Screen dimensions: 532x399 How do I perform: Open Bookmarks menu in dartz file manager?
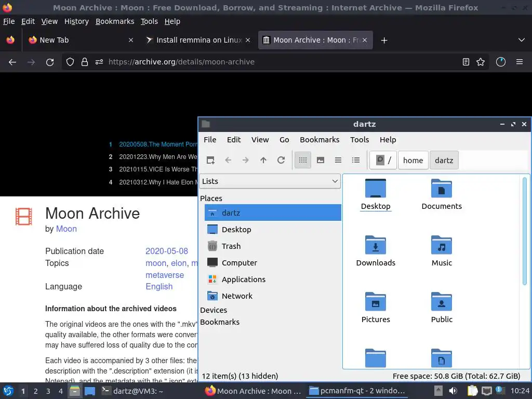tap(320, 139)
